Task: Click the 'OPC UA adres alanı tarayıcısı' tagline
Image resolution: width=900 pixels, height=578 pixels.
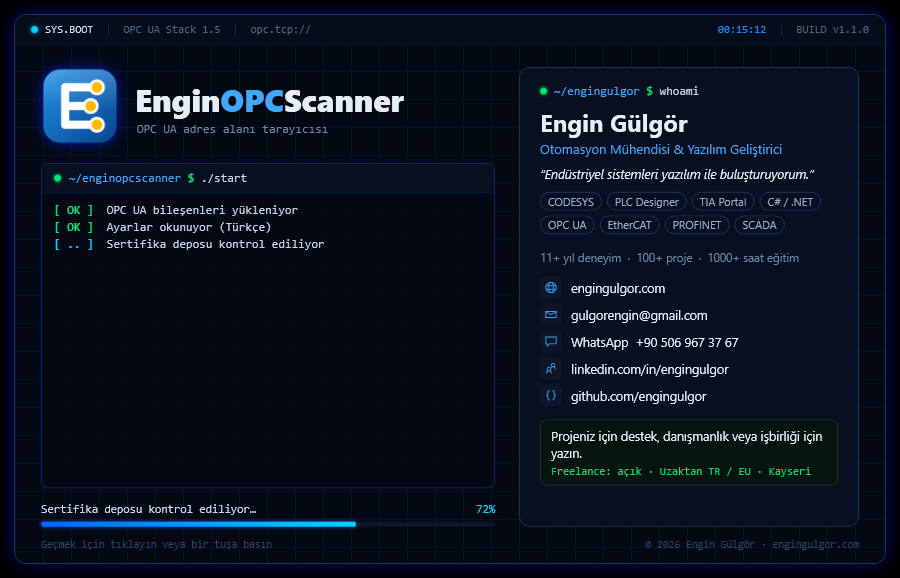Action: click(x=232, y=129)
